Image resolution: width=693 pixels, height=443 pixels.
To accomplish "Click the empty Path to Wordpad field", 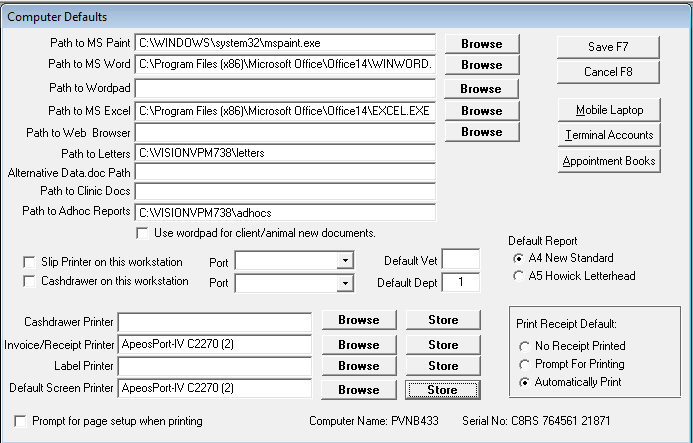I will point(286,88).
